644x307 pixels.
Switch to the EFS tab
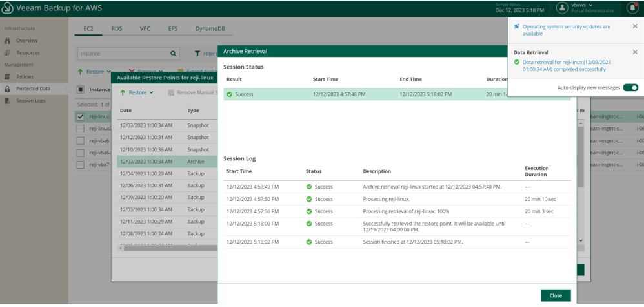coord(173,29)
